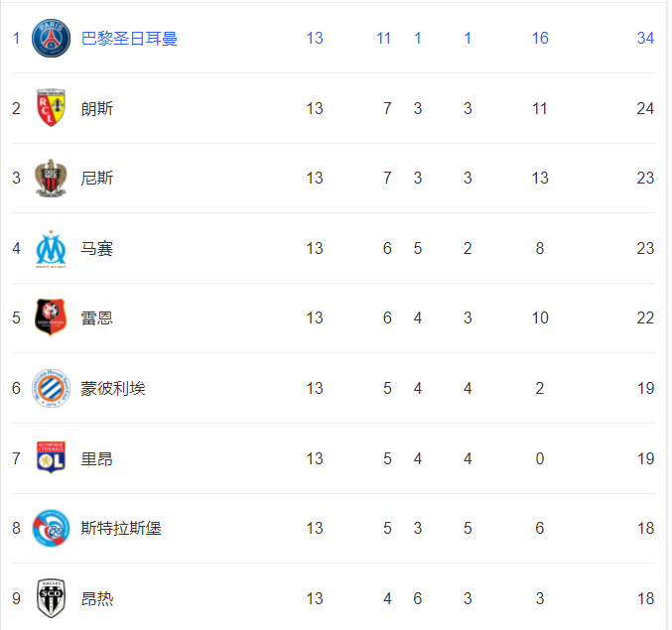Select the 雷恩 team name

pos(97,318)
